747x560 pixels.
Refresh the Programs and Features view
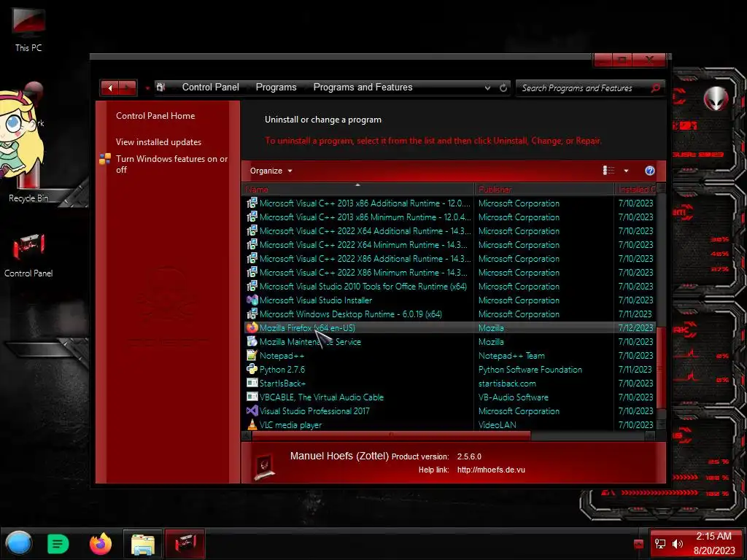tap(503, 87)
